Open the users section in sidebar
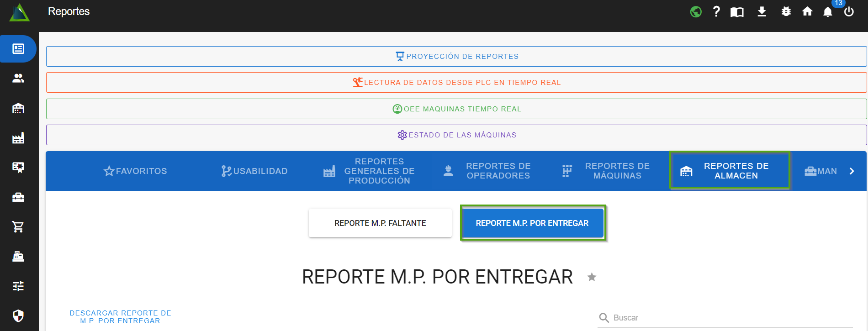868x331 pixels. pos(18,79)
